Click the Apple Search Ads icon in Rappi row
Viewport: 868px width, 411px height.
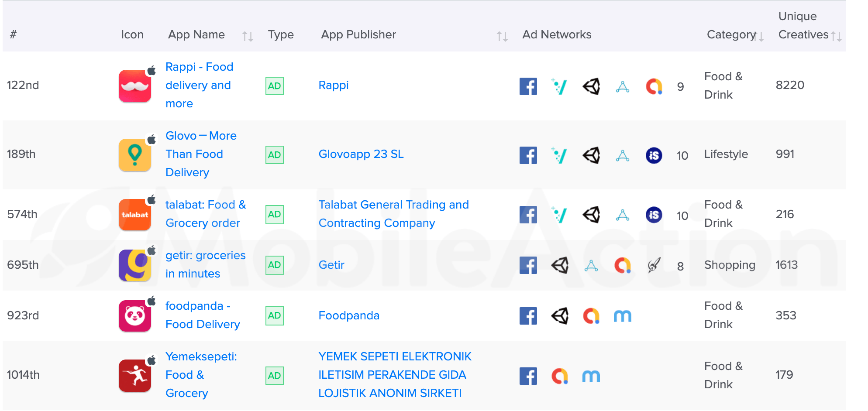coord(623,87)
